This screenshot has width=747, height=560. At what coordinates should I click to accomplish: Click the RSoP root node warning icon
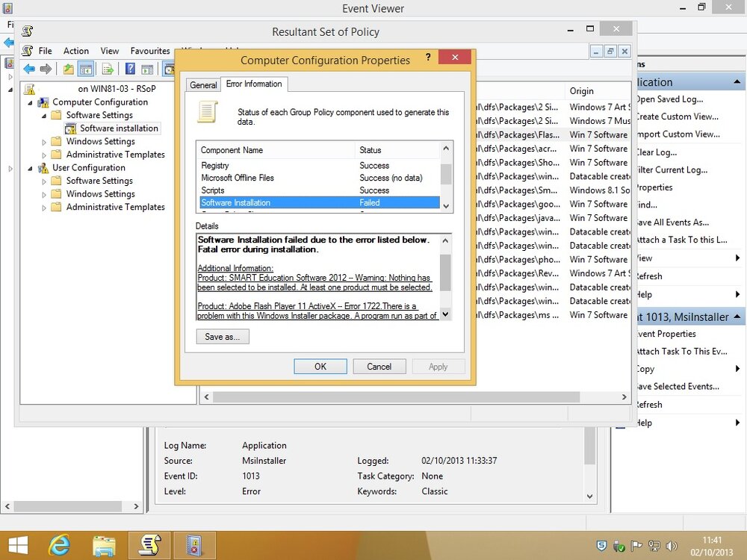(30, 89)
